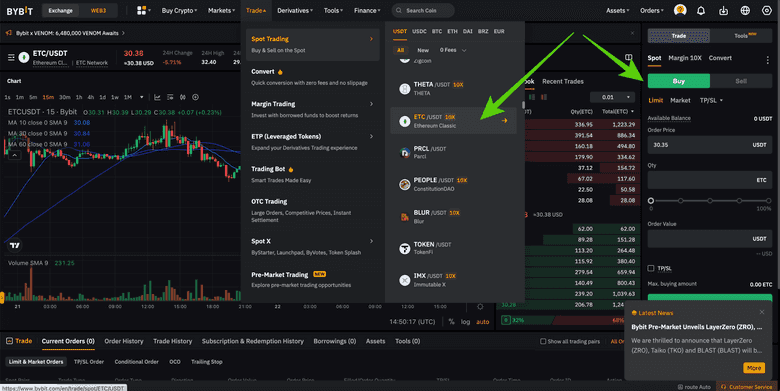Switch to the Sell toggle
The height and width of the screenshot is (391, 780).
coord(741,81)
